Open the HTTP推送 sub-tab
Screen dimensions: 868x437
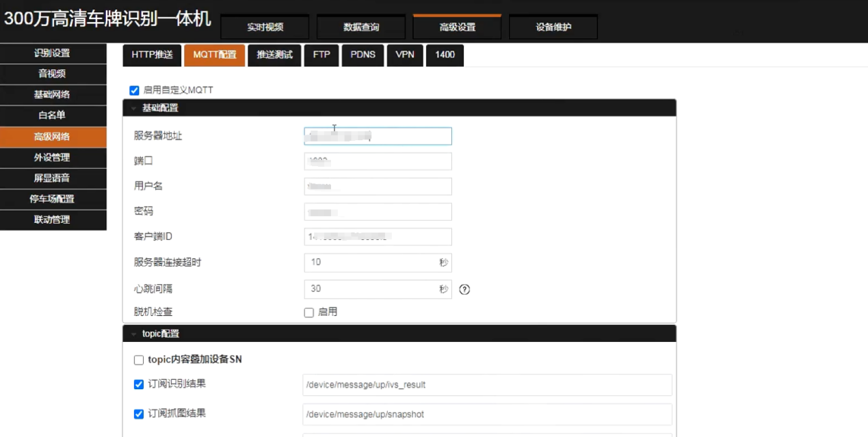point(152,55)
